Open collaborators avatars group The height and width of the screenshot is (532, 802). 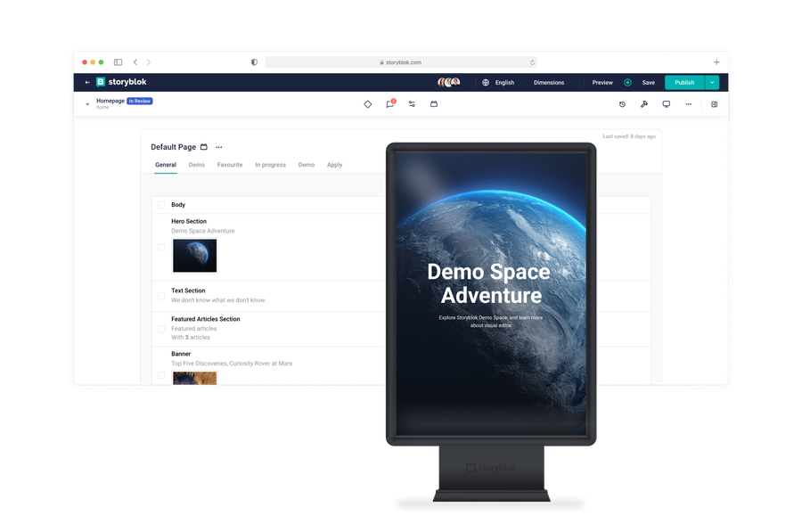tap(448, 82)
